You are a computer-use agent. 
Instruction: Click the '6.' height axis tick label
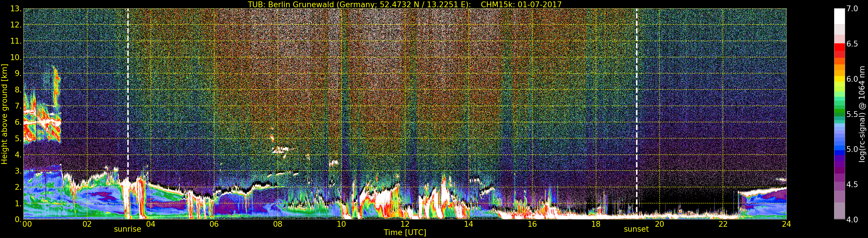18,122
